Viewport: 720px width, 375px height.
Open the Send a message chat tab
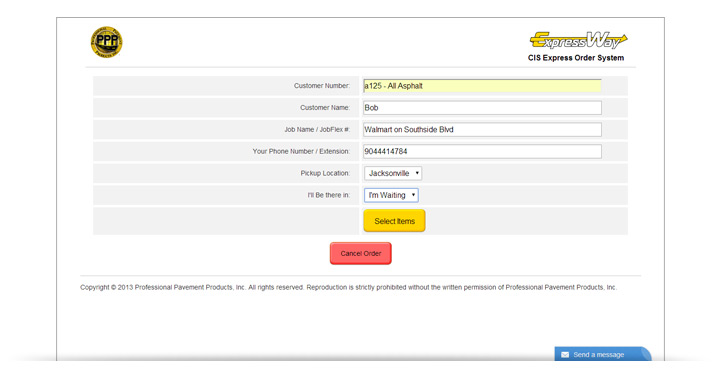(603, 354)
